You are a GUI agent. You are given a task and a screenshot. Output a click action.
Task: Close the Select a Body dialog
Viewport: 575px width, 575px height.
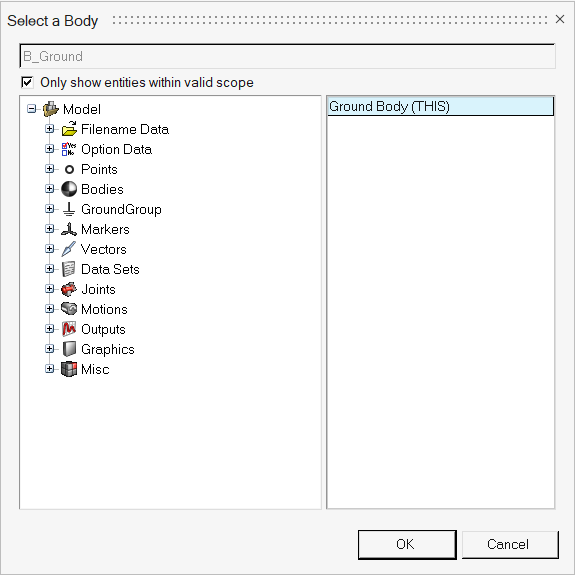[560, 19]
